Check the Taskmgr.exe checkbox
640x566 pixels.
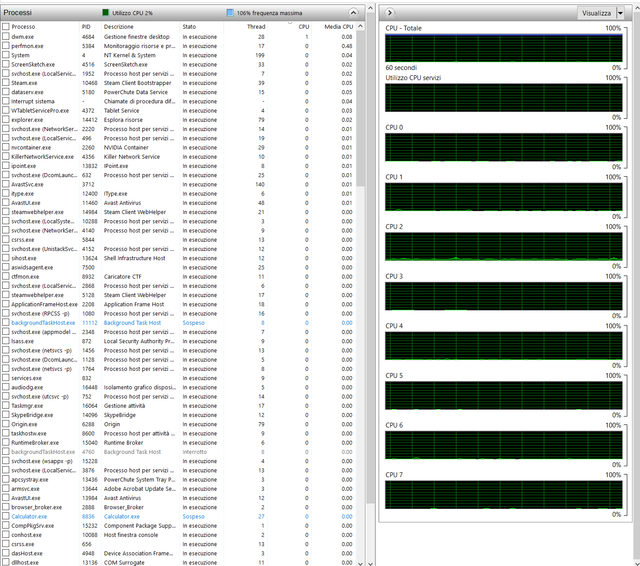[6, 406]
